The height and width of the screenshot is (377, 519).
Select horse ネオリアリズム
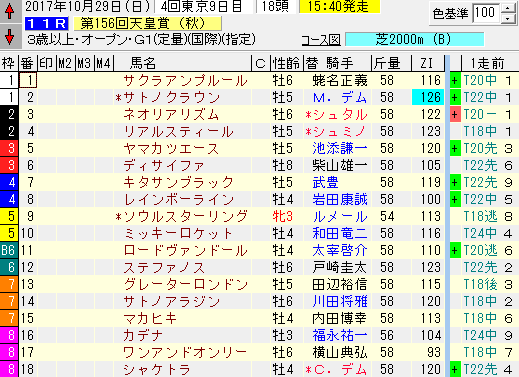click(171, 115)
